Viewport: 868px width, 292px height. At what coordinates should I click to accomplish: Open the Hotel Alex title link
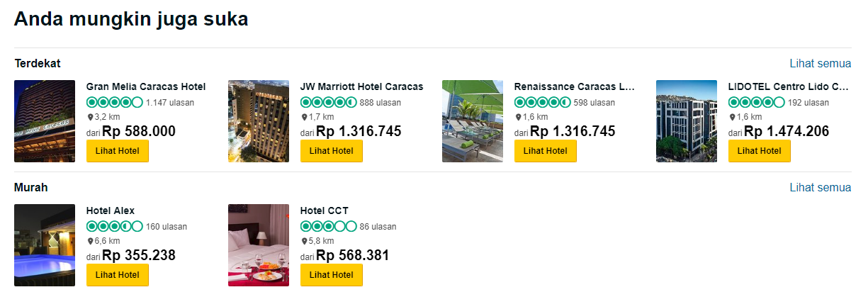pyautogui.click(x=111, y=210)
